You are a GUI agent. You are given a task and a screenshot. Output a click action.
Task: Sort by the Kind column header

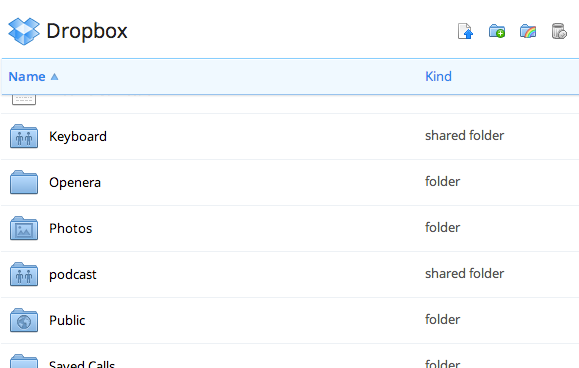(438, 76)
